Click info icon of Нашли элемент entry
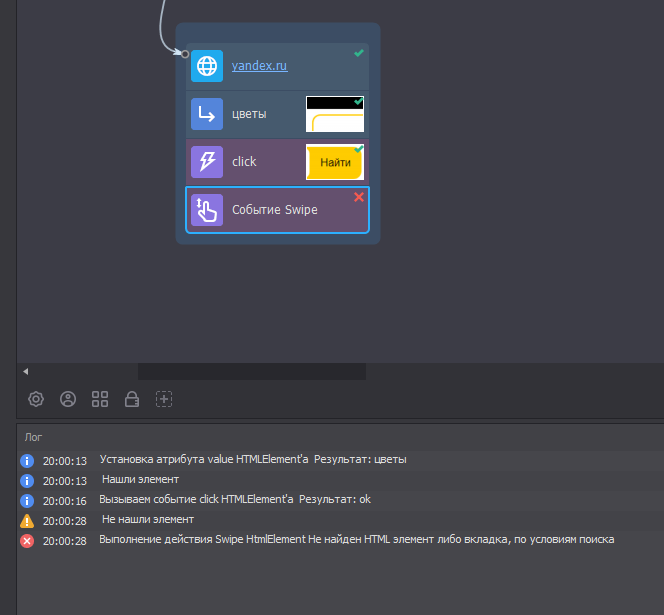Viewport: 664px width, 615px height. [x=27, y=481]
